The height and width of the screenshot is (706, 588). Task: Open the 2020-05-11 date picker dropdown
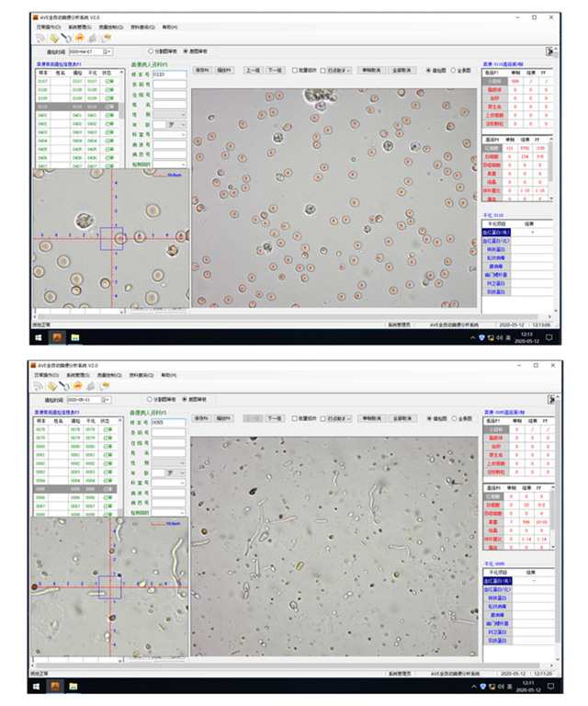(x=106, y=400)
